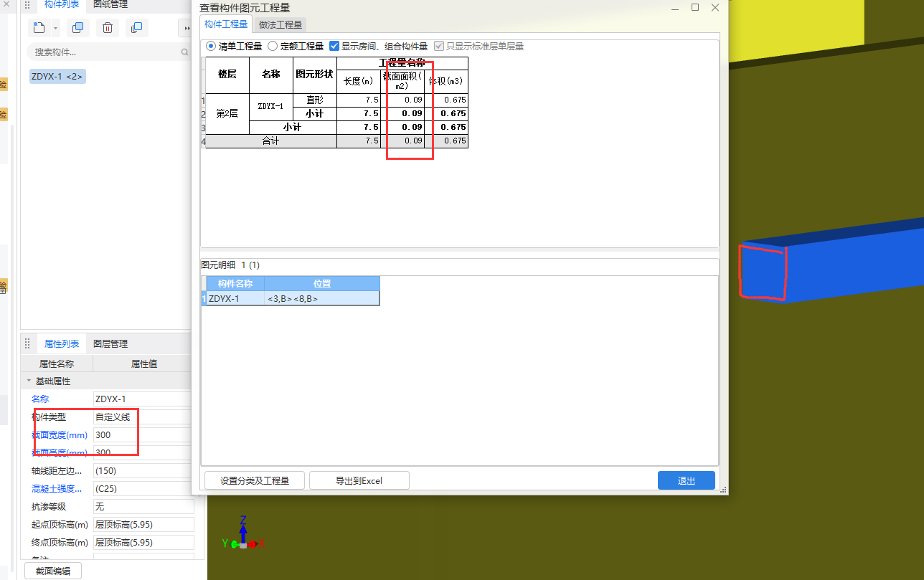Click the property panel drag handle
924x580 pixels.
pyautogui.click(x=27, y=344)
